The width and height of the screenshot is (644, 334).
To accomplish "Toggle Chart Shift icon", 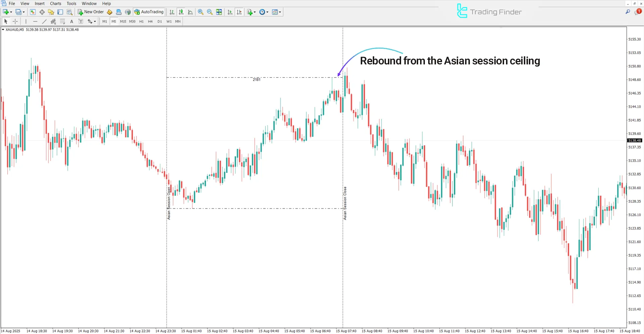I will tap(239, 12).
